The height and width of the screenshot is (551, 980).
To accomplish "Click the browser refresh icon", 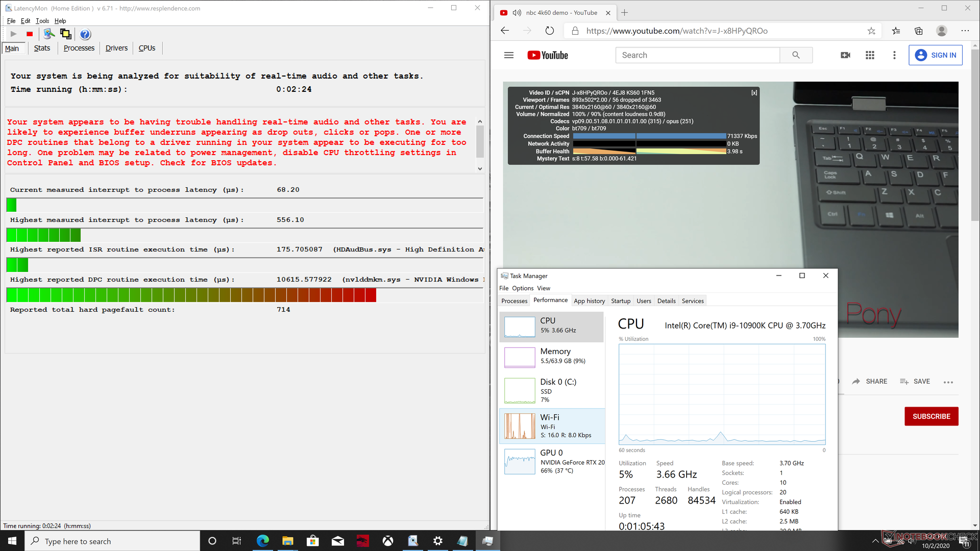I will tap(549, 31).
